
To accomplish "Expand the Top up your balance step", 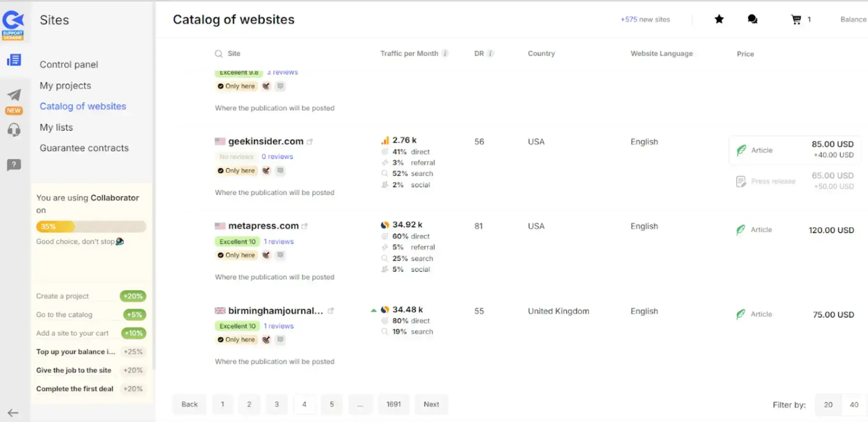I will tap(76, 352).
